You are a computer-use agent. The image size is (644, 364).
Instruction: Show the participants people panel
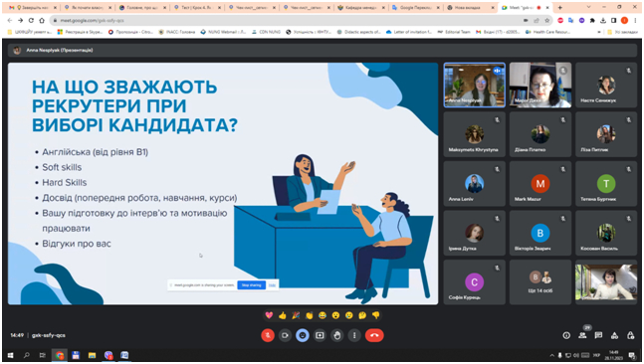(x=582, y=335)
